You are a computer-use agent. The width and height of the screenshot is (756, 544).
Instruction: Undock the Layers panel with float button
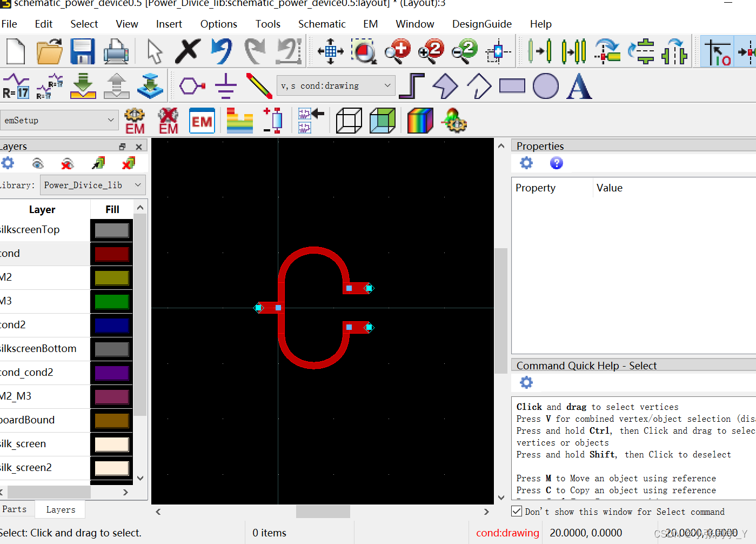pos(122,147)
